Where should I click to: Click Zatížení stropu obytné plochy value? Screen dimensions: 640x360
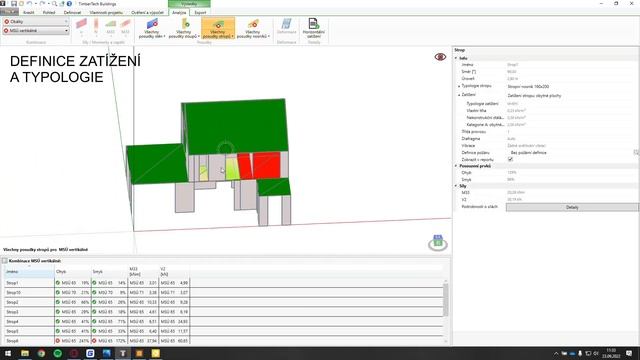point(534,96)
